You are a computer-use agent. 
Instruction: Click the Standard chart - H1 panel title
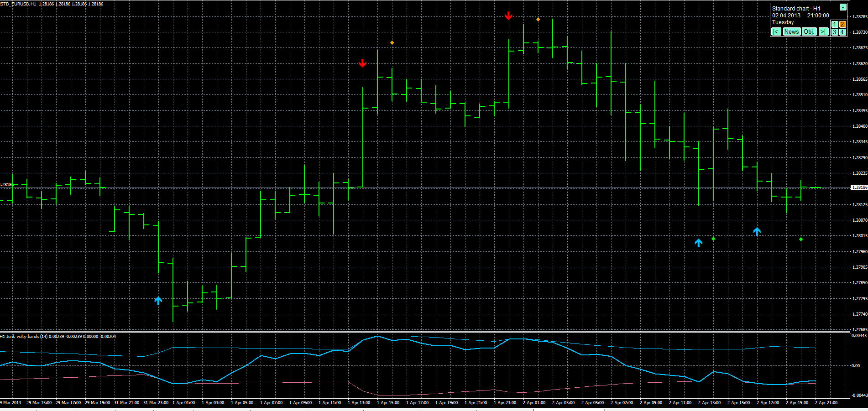[x=796, y=9]
